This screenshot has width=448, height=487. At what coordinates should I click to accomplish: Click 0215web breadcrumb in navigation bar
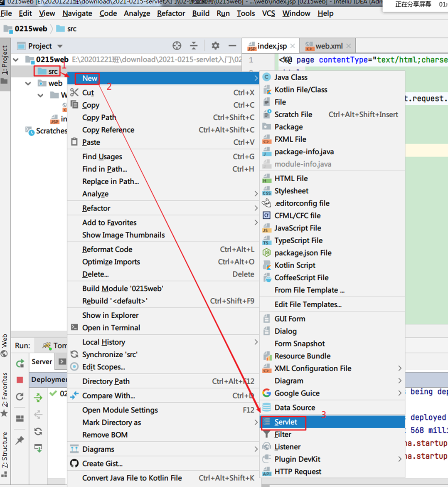coord(26,29)
